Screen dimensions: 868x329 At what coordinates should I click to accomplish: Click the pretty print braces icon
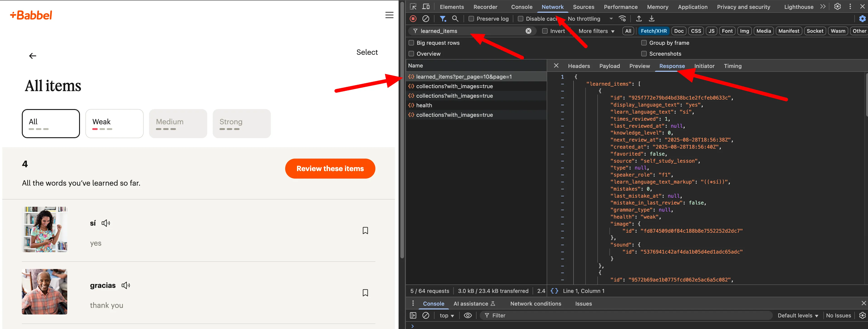554,291
